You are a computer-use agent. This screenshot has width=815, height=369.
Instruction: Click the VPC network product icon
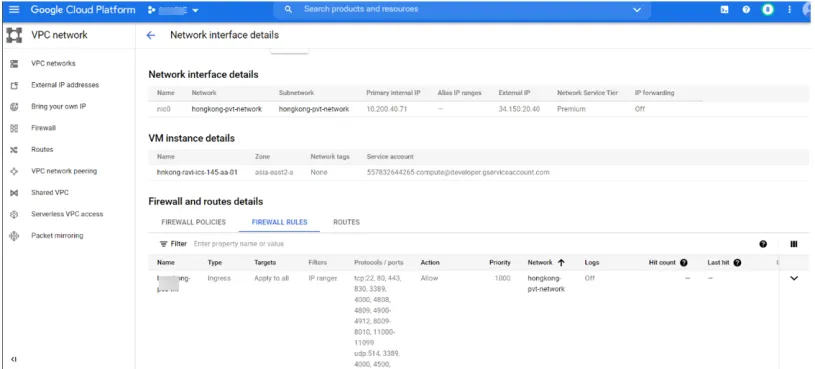14,35
